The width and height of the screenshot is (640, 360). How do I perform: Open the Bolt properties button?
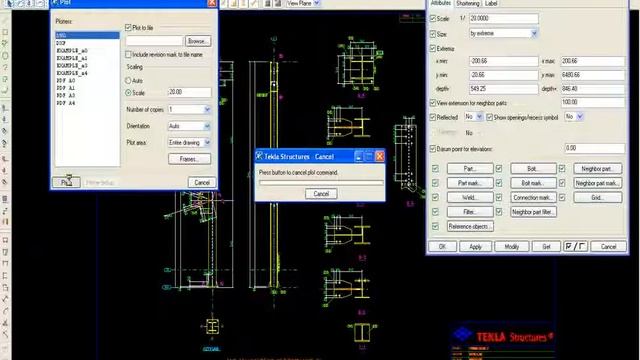[x=533, y=168]
